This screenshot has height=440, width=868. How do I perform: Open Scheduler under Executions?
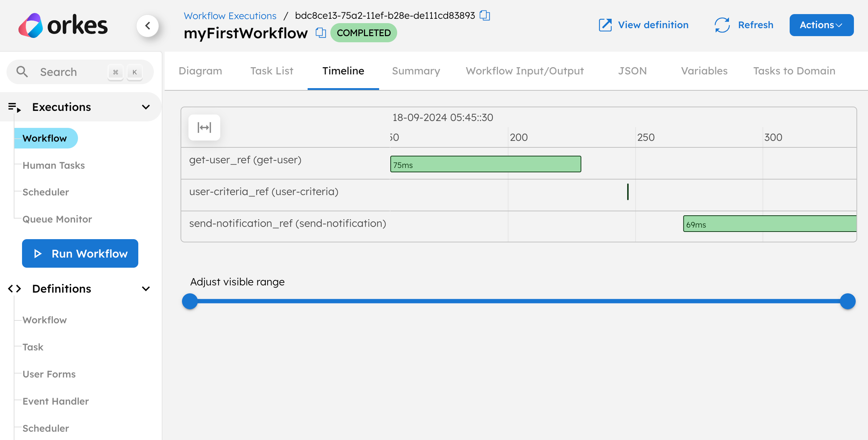45,192
